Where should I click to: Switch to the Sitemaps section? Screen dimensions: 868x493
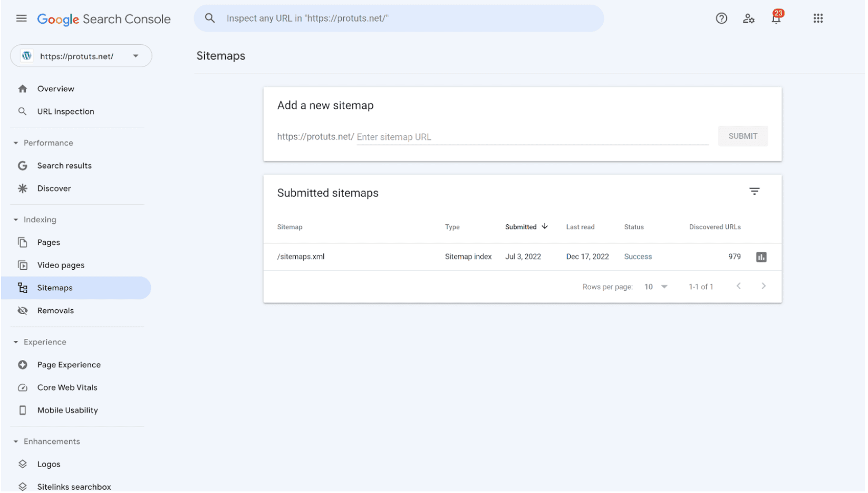pos(54,288)
